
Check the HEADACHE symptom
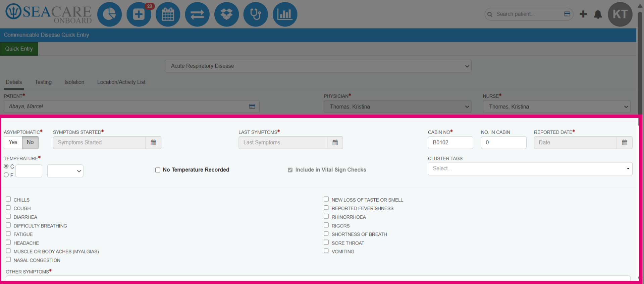(8, 242)
